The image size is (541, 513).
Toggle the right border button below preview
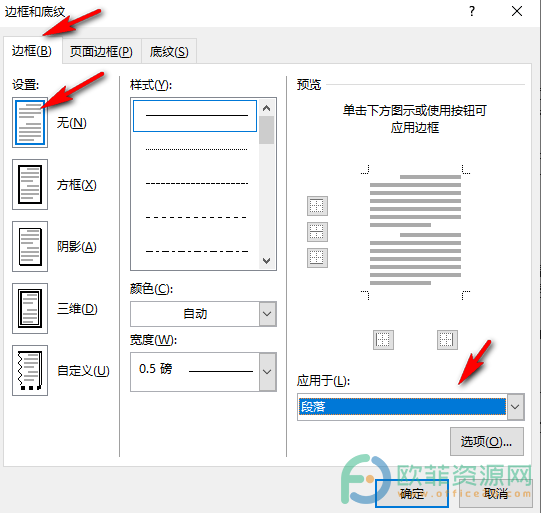pos(447,340)
